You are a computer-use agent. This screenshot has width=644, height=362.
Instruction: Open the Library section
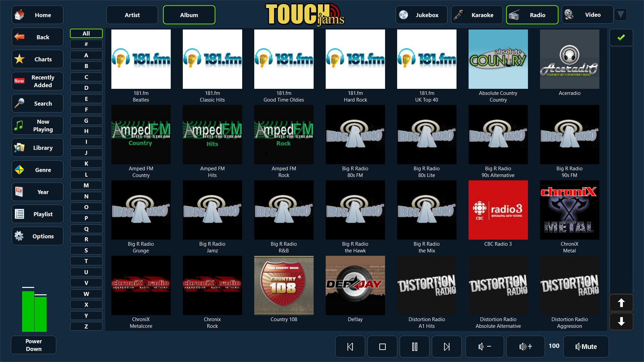pyautogui.click(x=37, y=147)
